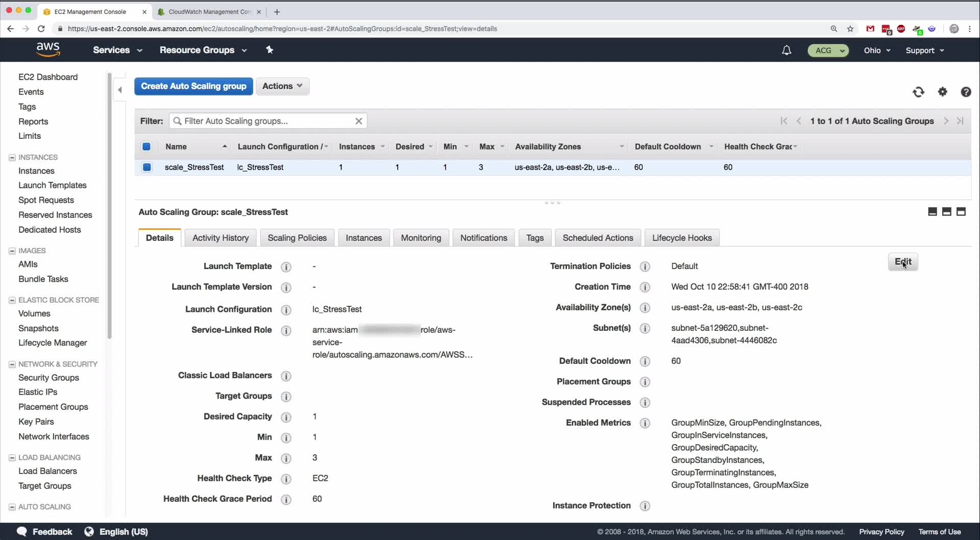980x540 pixels.
Task: Open the Actions dropdown
Action: coord(282,86)
